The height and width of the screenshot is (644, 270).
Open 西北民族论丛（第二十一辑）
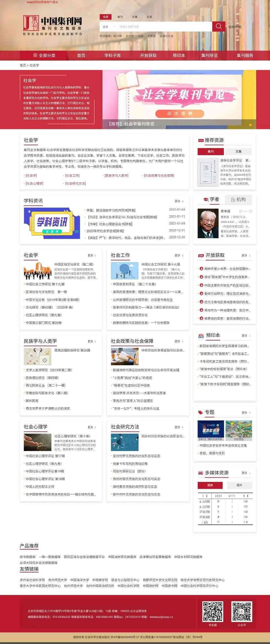(x=46, y=385)
